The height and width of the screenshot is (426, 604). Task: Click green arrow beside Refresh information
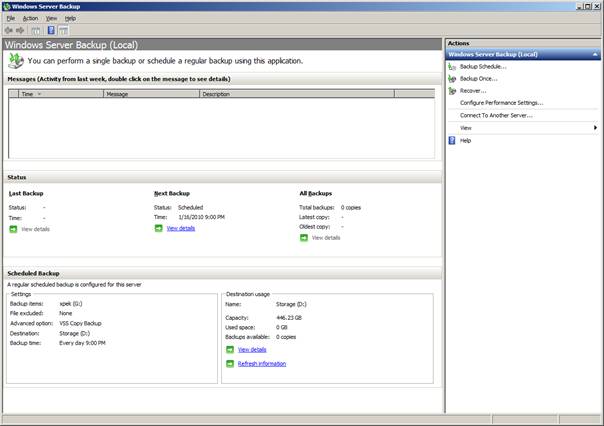(x=230, y=364)
